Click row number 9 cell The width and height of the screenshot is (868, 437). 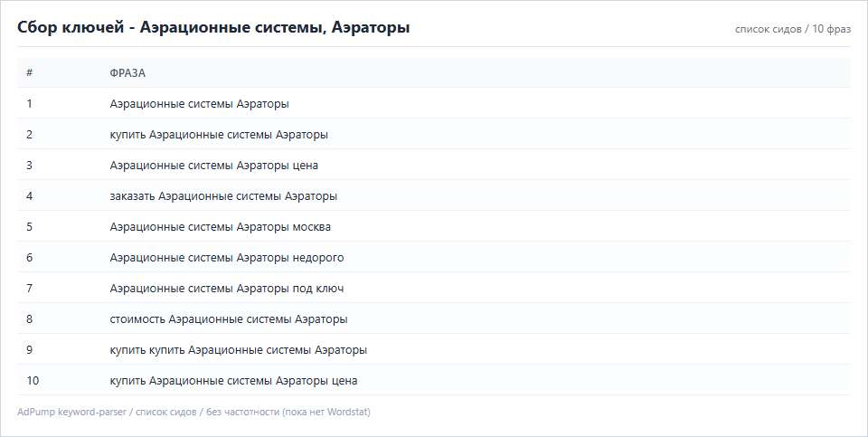tap(29, 350)
